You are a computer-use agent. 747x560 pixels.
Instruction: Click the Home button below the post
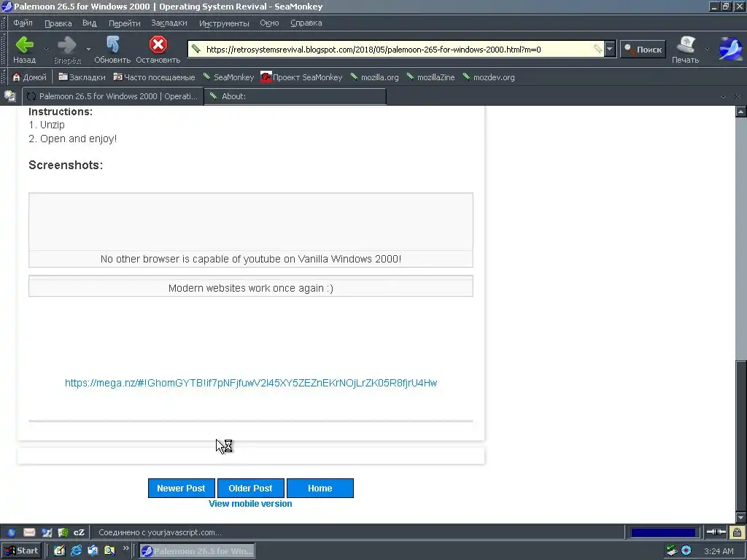pyautogui.click(x=320, y=488)
